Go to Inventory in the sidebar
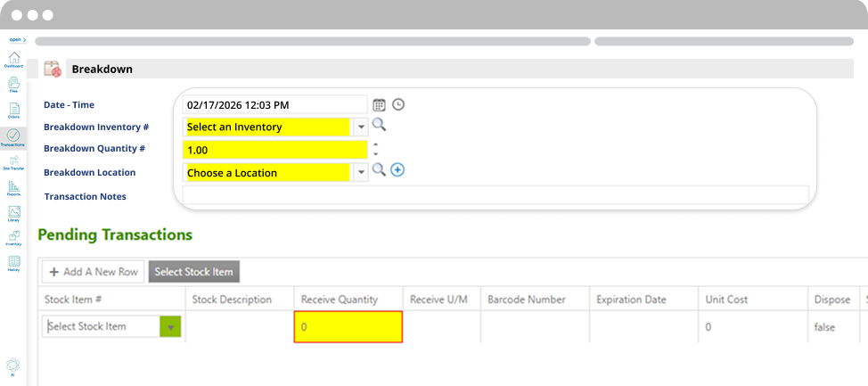Screen dimensions: 868x386 (x=14, y=238)
